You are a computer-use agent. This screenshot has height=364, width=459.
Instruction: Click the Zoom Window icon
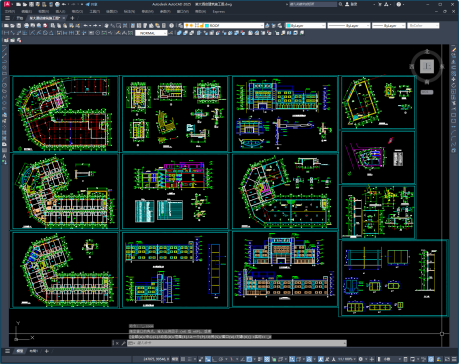pyautogui.click(x=118, y=25)
